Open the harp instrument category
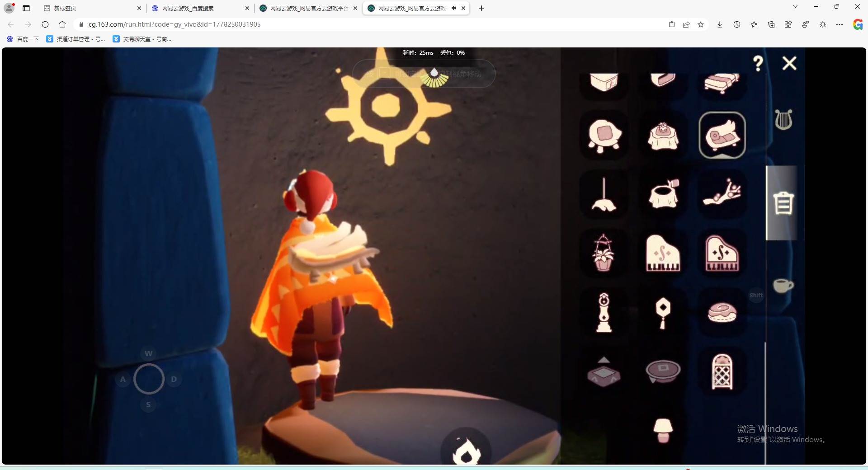868x470 pixels. [783, 120]
